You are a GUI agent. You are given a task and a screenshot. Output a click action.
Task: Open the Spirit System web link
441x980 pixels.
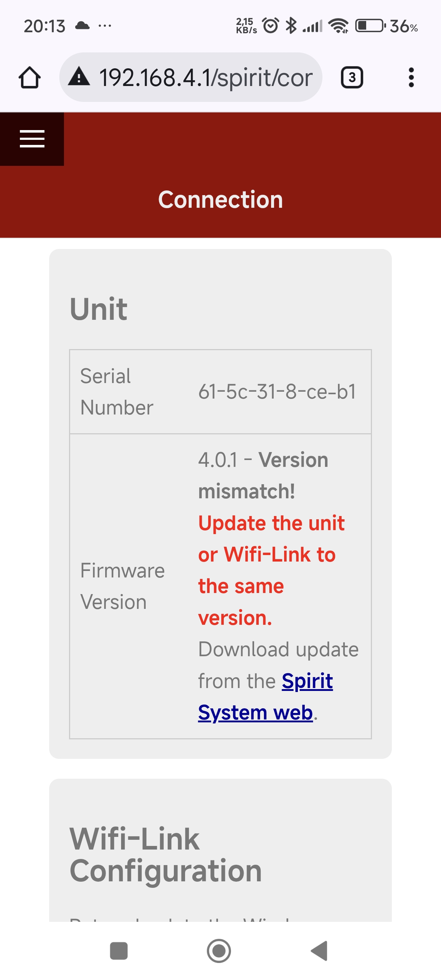pyautogui.click(x=265, y=697)
